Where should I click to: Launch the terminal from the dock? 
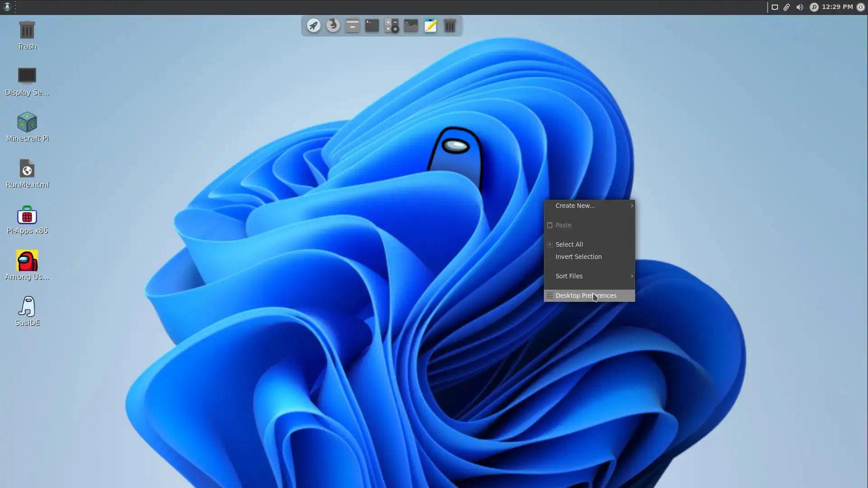tap(372, 26)
